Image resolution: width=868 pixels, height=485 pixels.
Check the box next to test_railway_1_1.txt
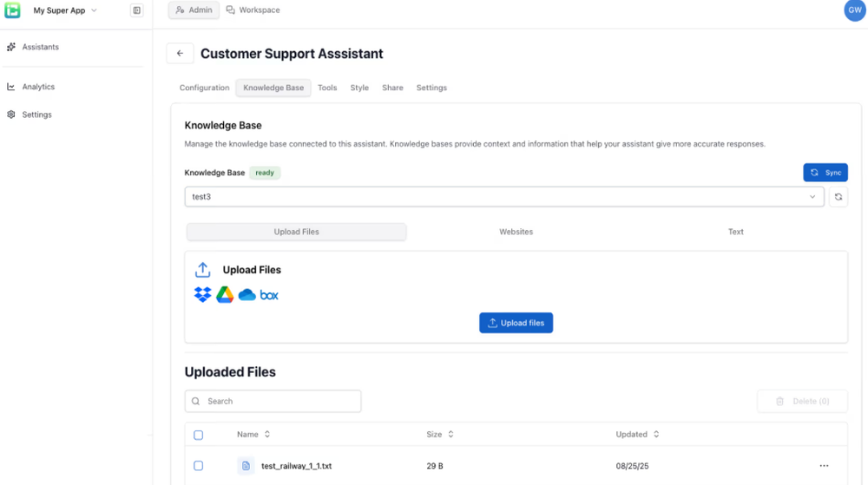click(x=198, y=466)
